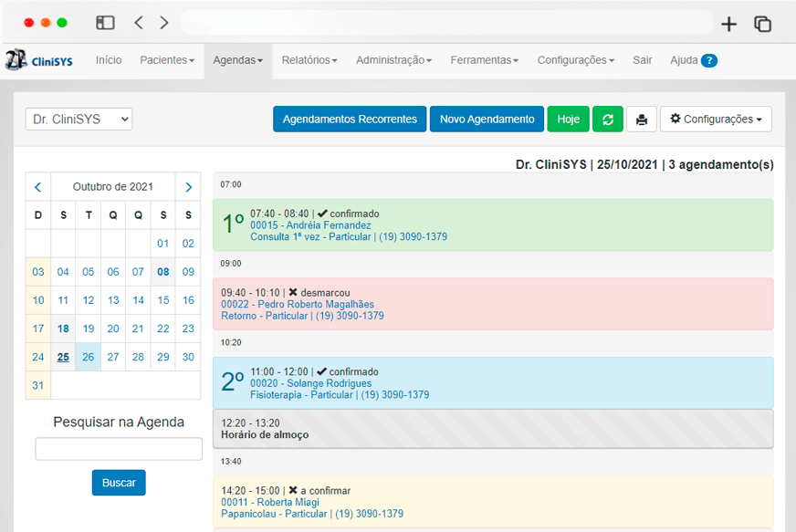Click the print agenda icon button
This screenshot has width=796, height=532.
[642, 120]
